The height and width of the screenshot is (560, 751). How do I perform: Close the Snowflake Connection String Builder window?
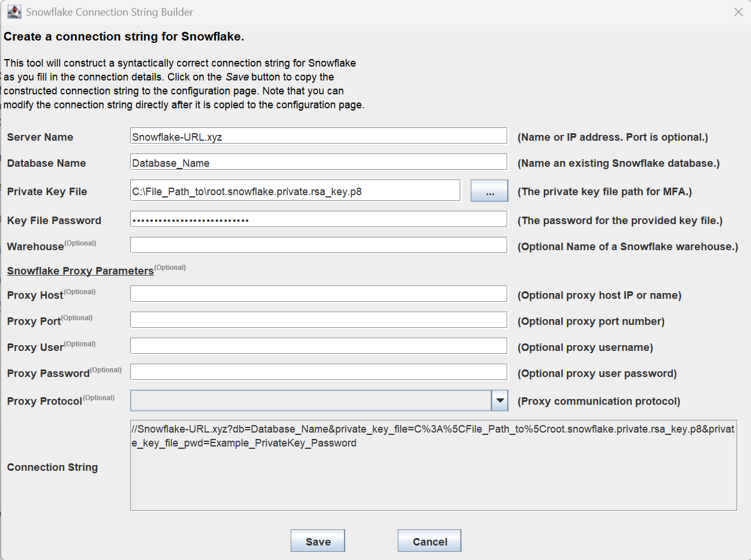click(738, 12)
